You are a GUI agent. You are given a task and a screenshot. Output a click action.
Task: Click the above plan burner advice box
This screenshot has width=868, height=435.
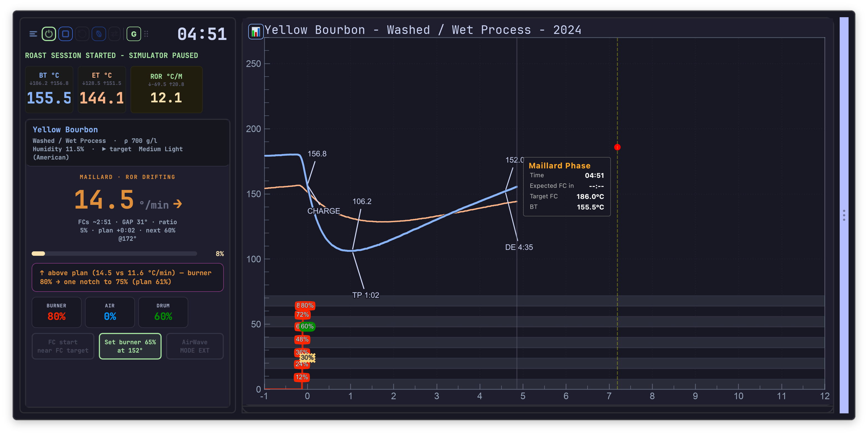click(x=128, y=277)
